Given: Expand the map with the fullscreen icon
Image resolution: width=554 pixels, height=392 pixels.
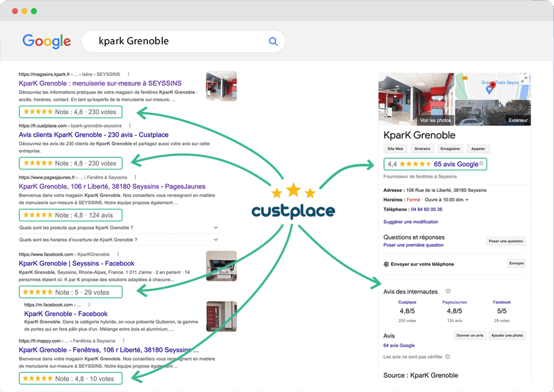Looking at the screenshot, I should pyautogui.click(x=524, y=80).
